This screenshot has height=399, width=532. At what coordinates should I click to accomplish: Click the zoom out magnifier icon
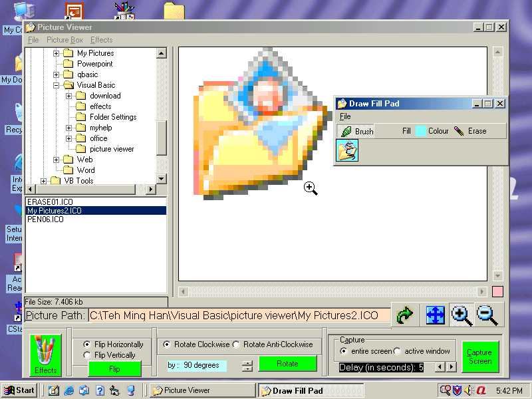pos(487,315)
